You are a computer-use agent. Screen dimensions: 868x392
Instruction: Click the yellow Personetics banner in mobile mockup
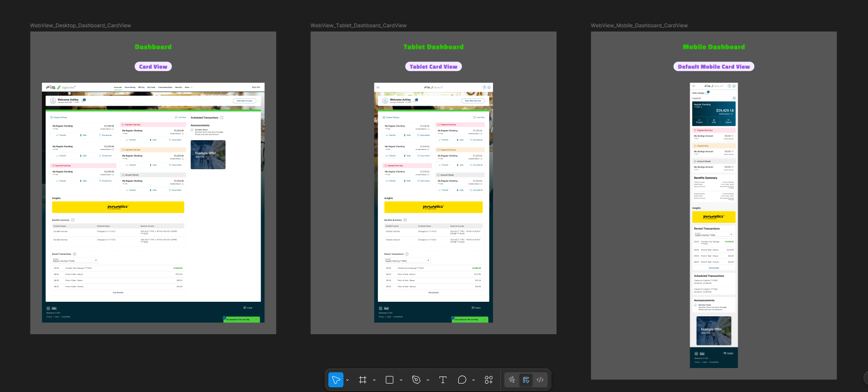click(714, 217)
